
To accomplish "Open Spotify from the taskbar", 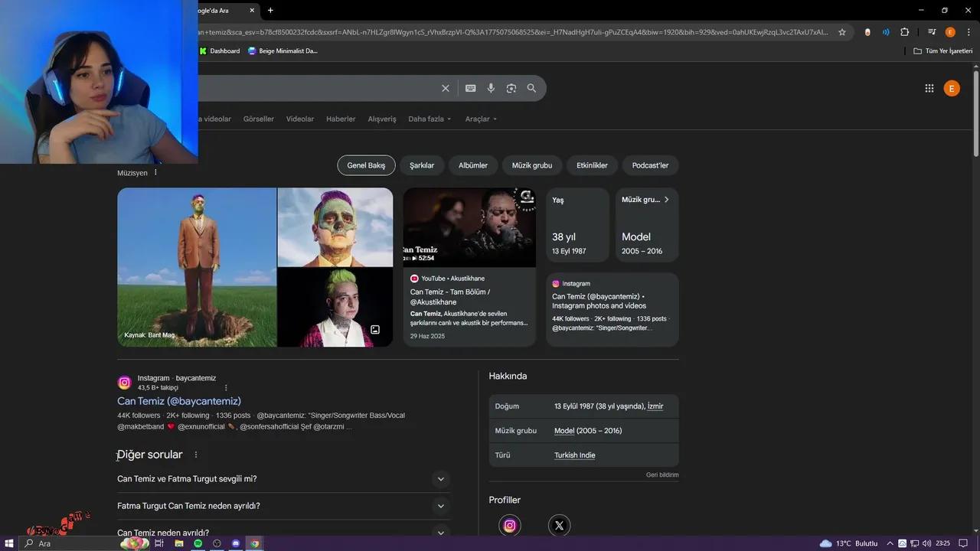I will point(198,543).
